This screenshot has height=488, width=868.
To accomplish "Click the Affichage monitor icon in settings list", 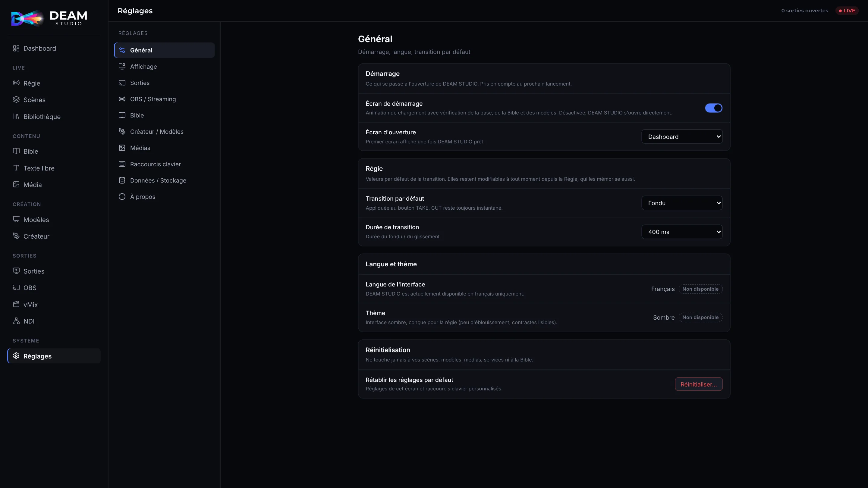I will (122, 66).
